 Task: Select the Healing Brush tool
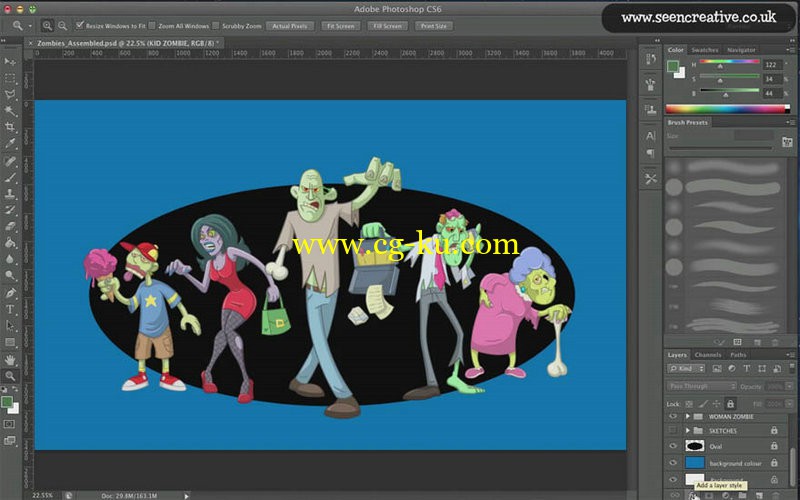[x=10, y=162]
